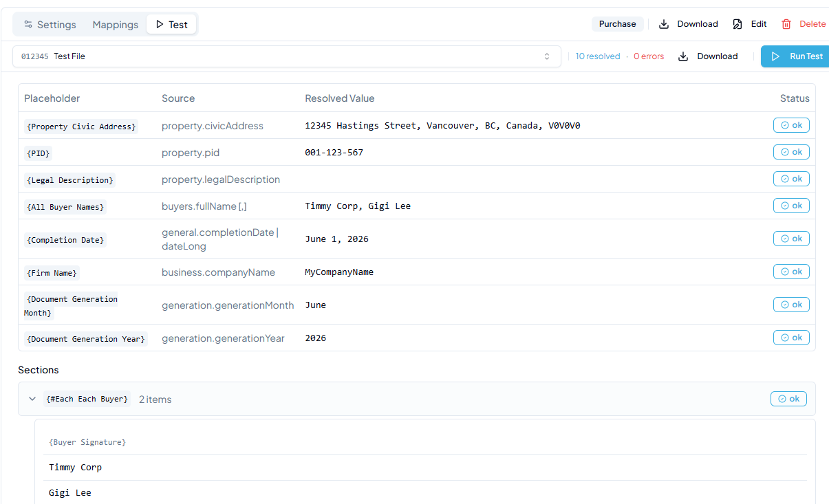The image size is (829, 504).
Task: Click the Sections heading
Action: [39, 370]
